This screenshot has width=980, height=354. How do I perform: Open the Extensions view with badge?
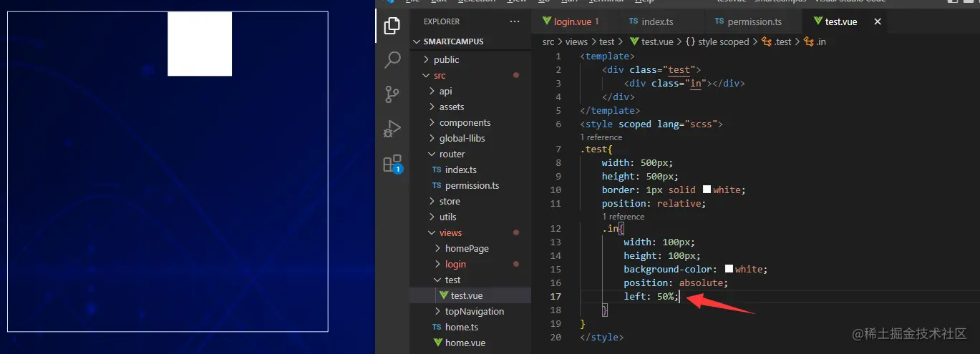coord(392,164)
